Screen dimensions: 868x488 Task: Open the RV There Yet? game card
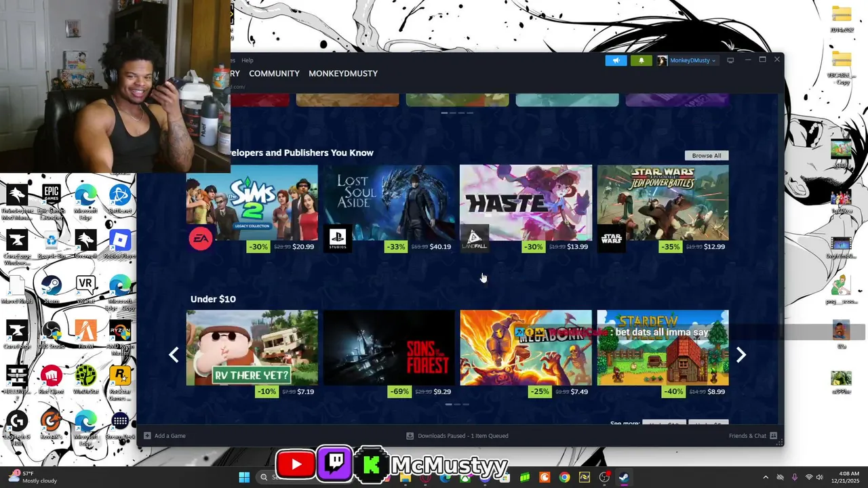click(252, 348)
